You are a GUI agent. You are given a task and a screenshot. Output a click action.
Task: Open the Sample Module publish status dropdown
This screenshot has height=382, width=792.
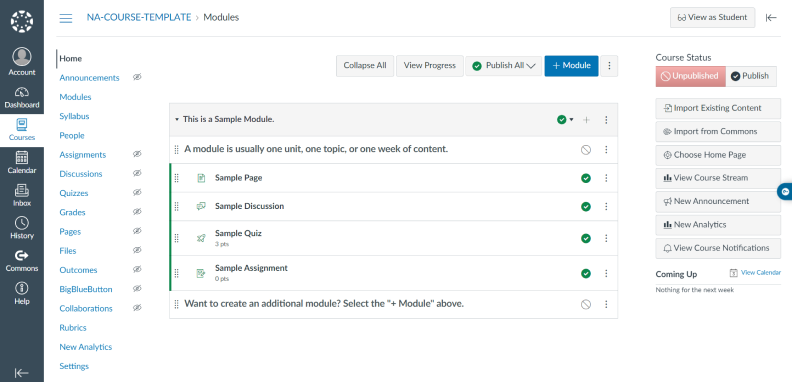(x=565, y=120)
